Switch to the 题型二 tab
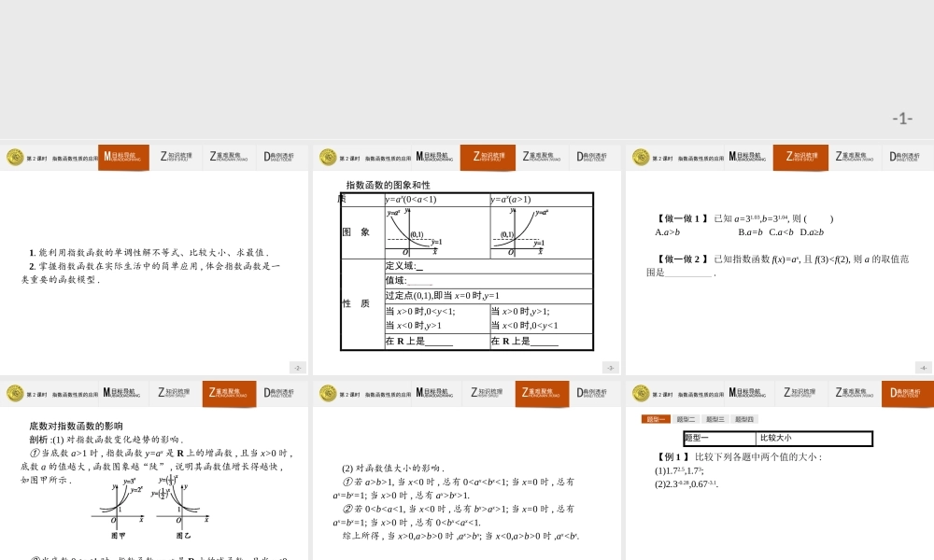934x560 pixels. tap(684, 418)
